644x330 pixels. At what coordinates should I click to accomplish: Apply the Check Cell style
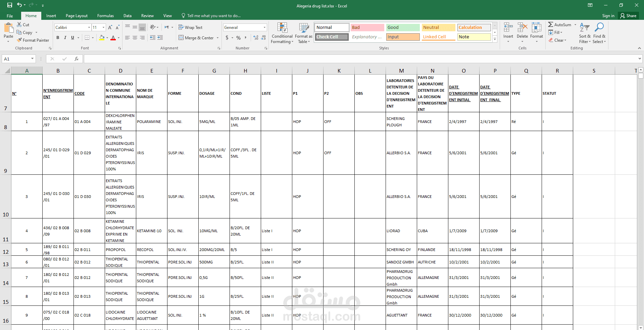point(332,37)
